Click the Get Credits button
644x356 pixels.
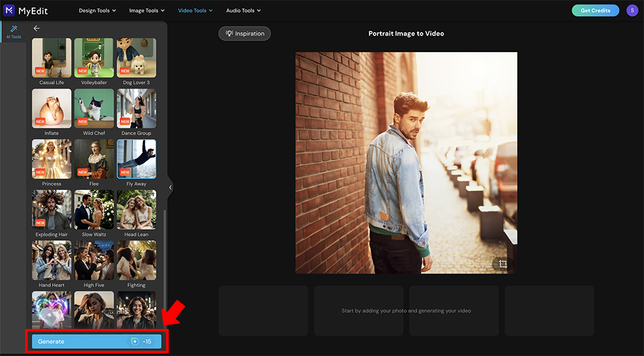tap(595, 11)
